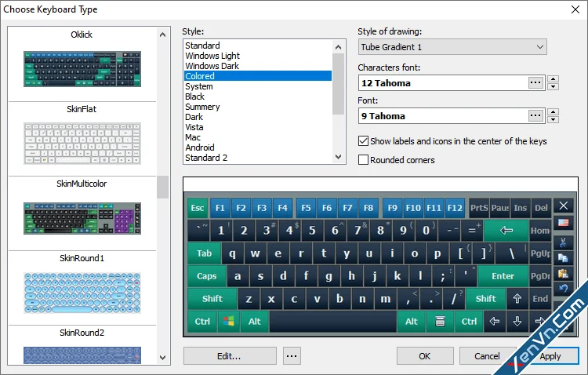
Task: Choose the SkinMulticolor keyboard thumbnail
Action: tap(82, 218)
